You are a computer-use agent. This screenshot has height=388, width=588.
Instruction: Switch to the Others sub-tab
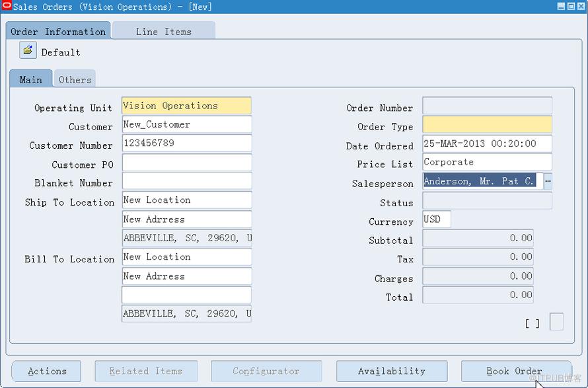(75, 79)
